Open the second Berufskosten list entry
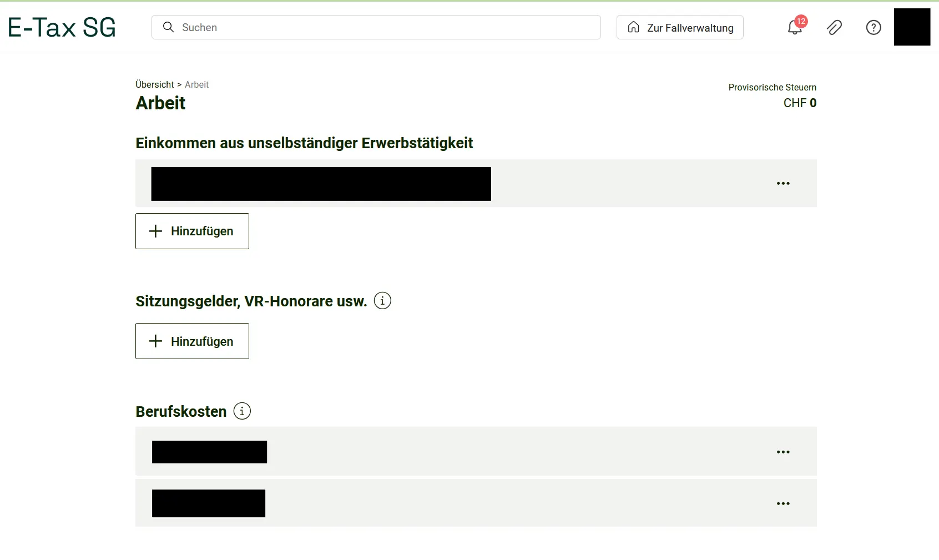The height and width of the screenshot is (560, 939). click(x=209, y=503)
